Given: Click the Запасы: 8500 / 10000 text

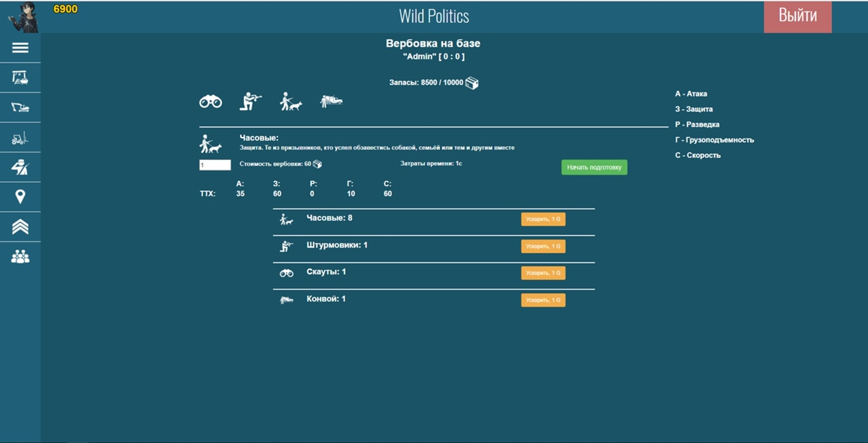Looking at the screenshot, I should coord(426,83).
